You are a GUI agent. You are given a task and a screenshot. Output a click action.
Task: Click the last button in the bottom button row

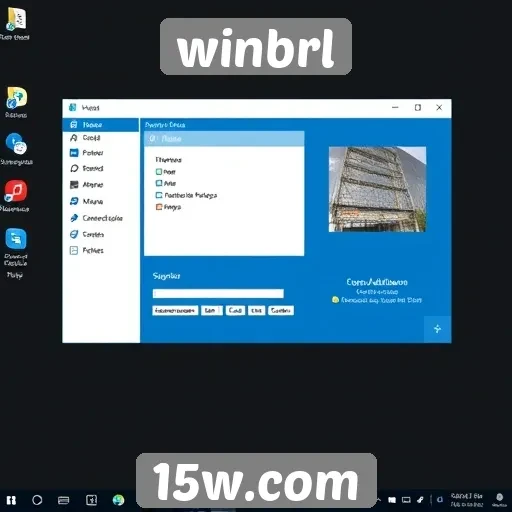coord(281,311)
